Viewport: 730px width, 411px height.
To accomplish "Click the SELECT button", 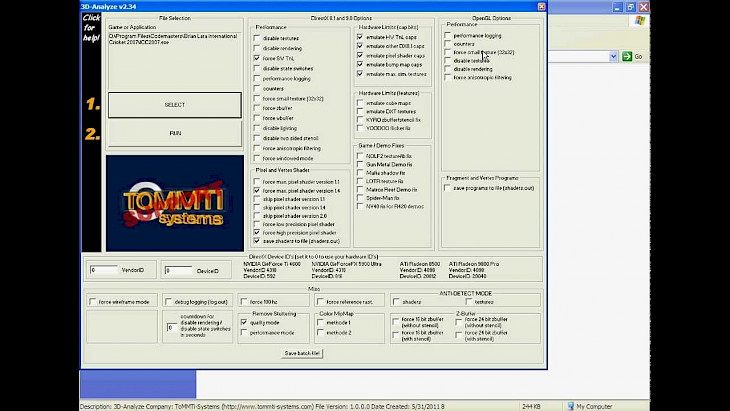I will [175, 105].
